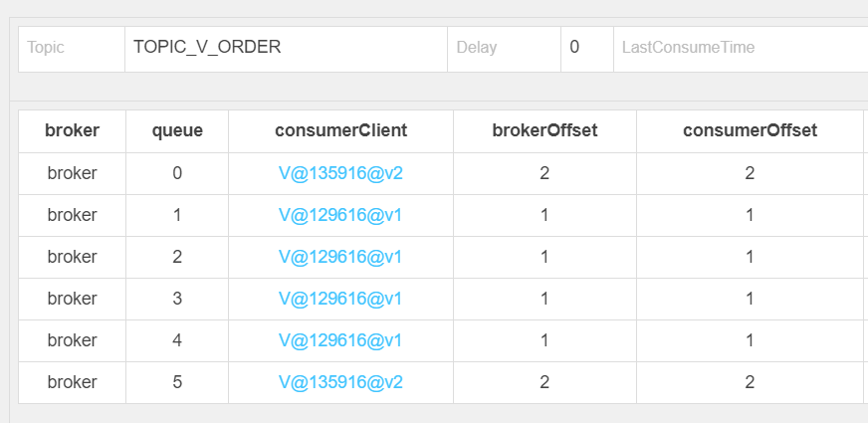Click the queue number 4 cell

coord(177,340)
